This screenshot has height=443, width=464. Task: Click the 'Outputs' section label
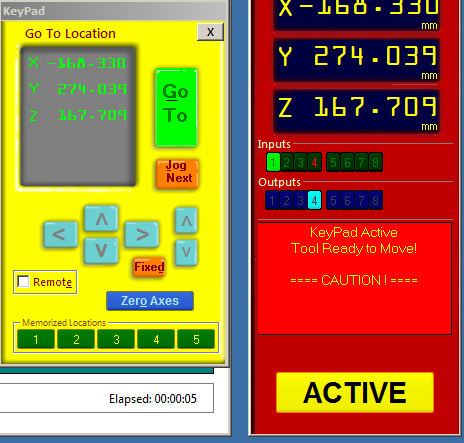279,182
